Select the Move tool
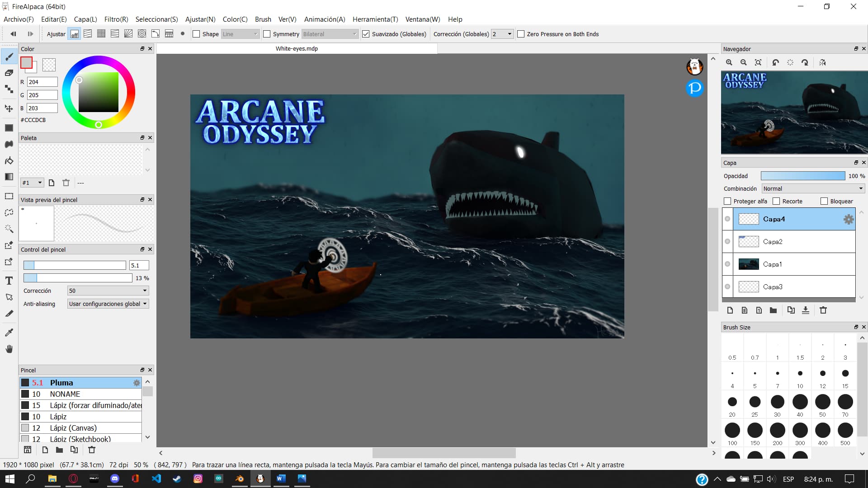Screen dimensions: 868x488 pyautogui.click(x=9, y=108)
